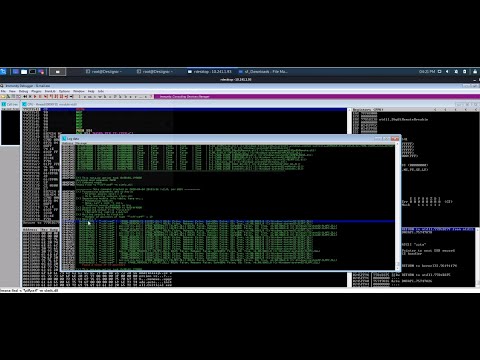
Task: Open the Window menu
Action: click(x=79, y=91)
